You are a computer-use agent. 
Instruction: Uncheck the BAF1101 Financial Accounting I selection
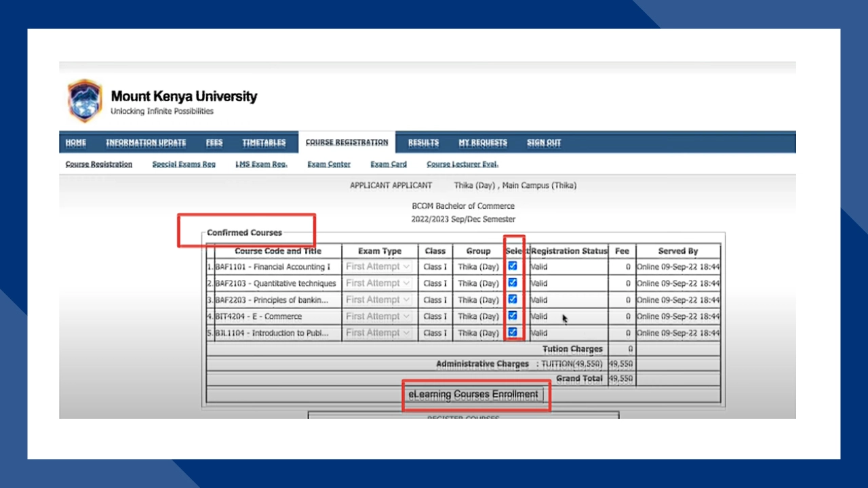point(512,266)
